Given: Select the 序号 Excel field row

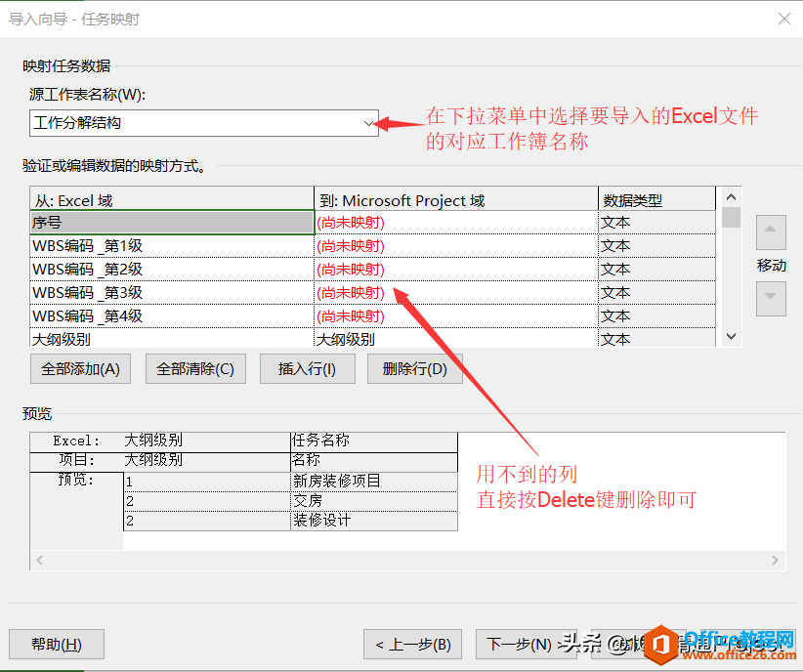Looking at the screenshot, I should click(171, 223).
